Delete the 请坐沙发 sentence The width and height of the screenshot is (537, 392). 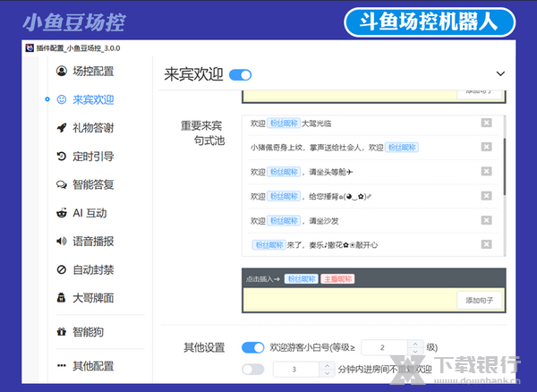coord(486,220)
